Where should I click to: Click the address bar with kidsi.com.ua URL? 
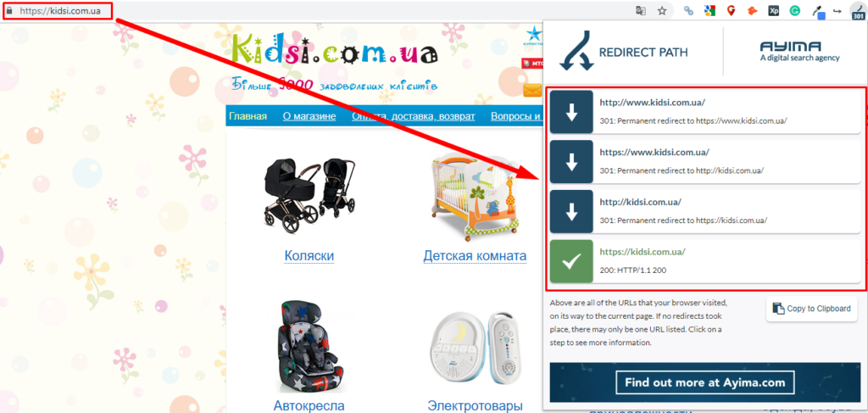(x=332, y=10)
